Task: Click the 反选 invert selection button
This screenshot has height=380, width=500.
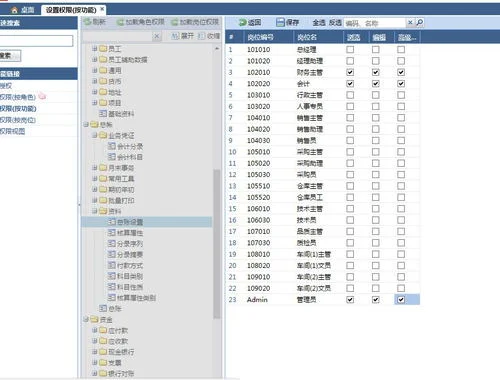Action: click(335, 22)
